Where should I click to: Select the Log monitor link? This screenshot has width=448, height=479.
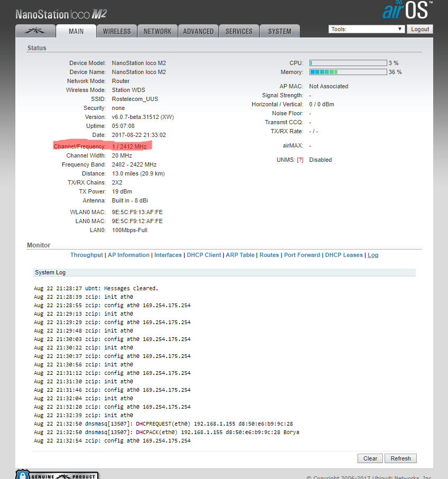point(373,255)
